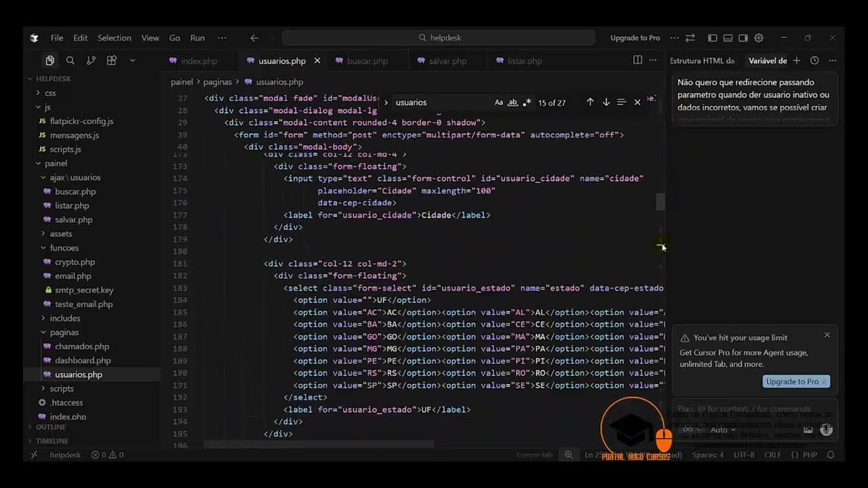Image resolution: width=868 pixels, height=488 pixels.
Task: Expand additional sidebar views chevron
Action: click(x=132, y=60)
